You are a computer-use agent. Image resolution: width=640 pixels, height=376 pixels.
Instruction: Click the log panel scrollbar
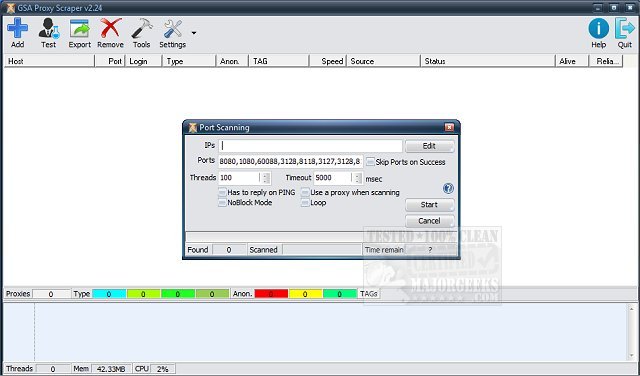click(x=631, y=331)
